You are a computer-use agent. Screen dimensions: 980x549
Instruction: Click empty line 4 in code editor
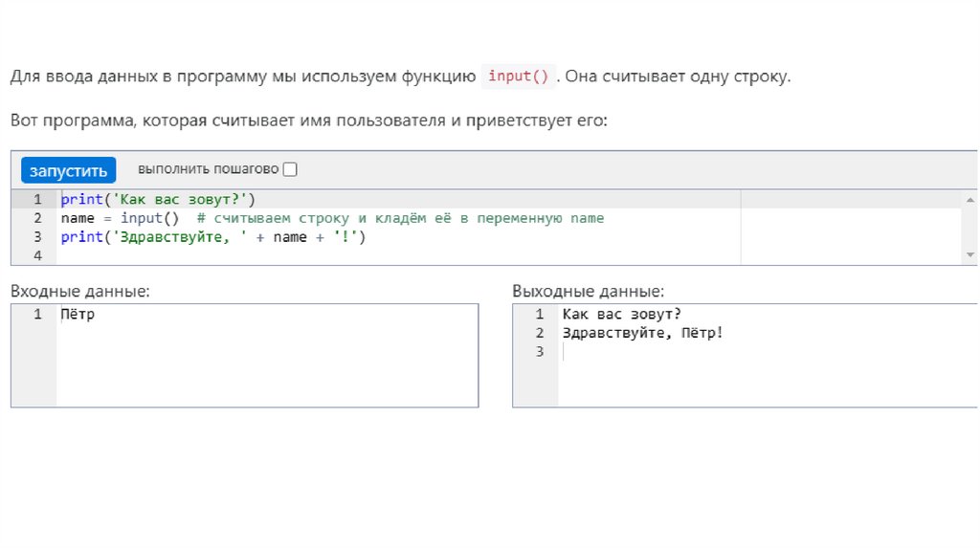(287, 255)
